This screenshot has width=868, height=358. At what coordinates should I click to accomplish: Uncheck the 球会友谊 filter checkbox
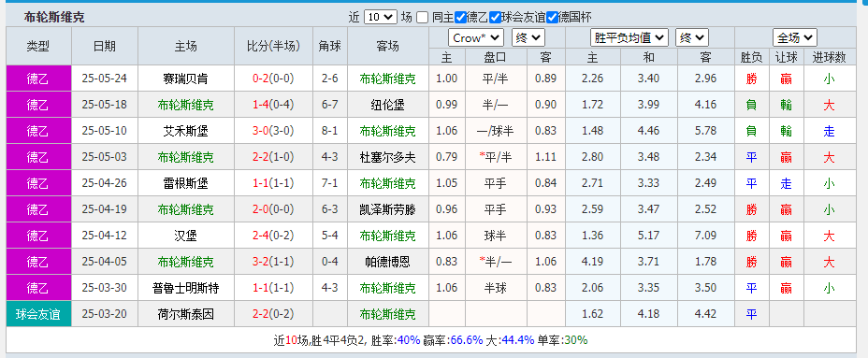coord(496,17)
